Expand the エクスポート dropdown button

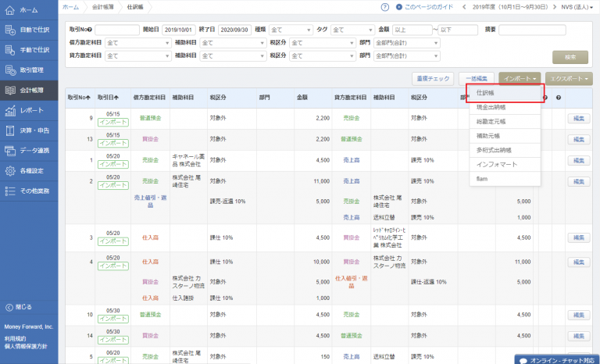pos(569,78)
